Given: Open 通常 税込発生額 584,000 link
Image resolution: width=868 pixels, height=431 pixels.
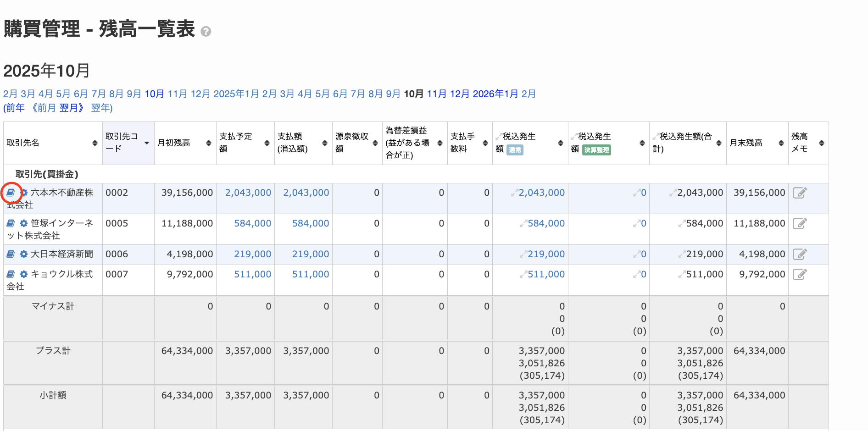Looking at the screenshot, I should [546, 224].
